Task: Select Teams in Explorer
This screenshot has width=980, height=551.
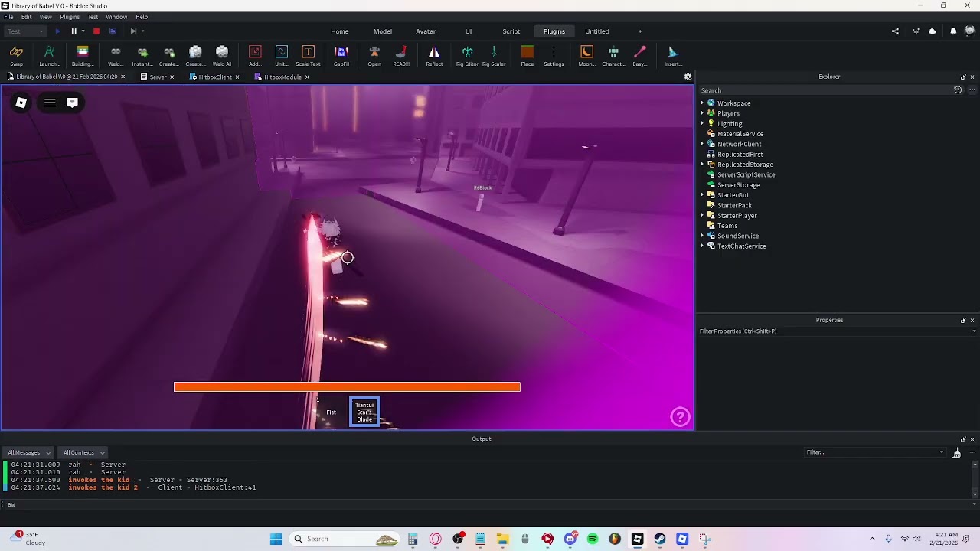Action: click(x=727, y=226)
